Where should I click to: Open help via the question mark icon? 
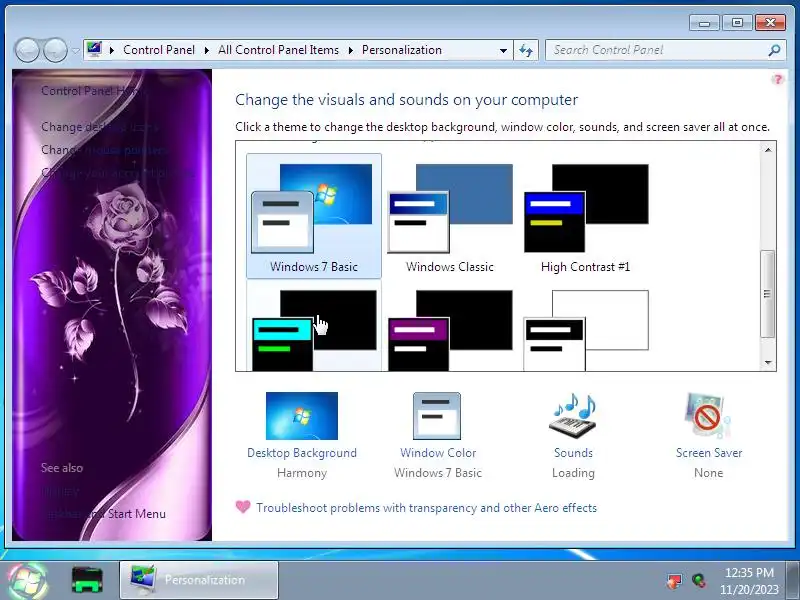point(777,79)
